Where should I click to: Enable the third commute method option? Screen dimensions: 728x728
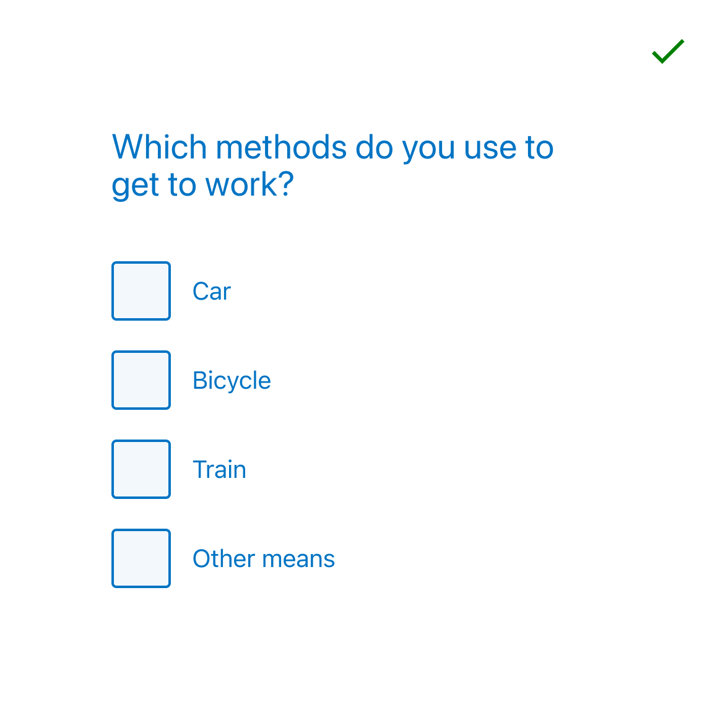click(x=141, y=469)
